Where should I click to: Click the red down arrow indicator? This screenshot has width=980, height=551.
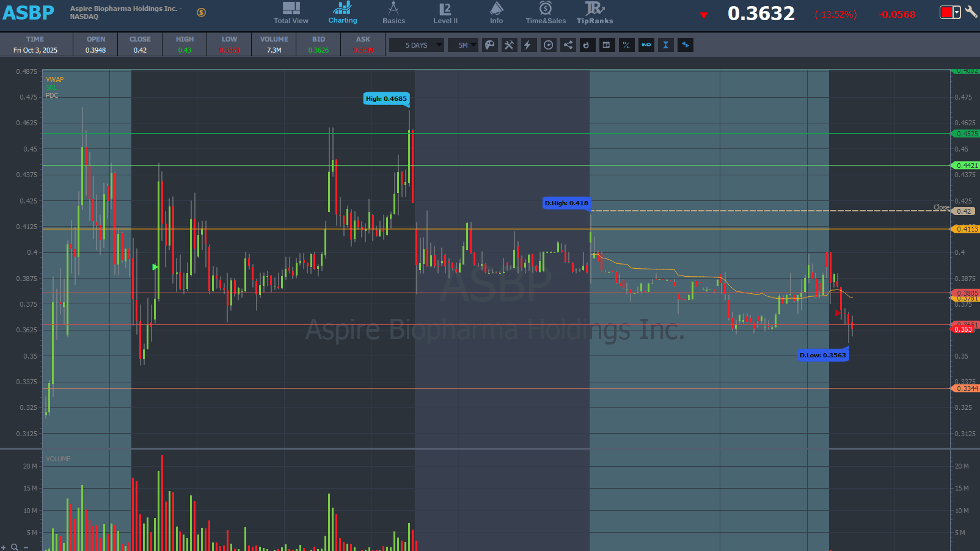pyautogui.click(x=704, y=15)
